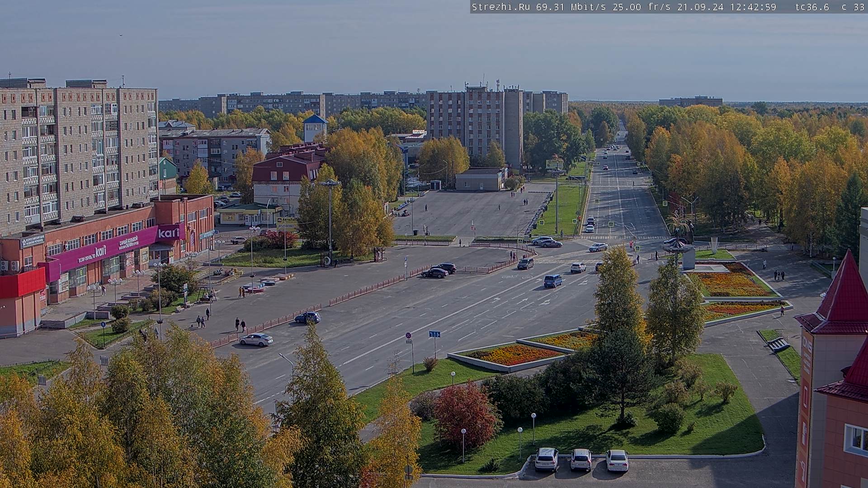The width and height of the screenshot is (868, 488).
Task: Click the "25.00 fr/s" frame rate readout
Action: click(642, 7)
